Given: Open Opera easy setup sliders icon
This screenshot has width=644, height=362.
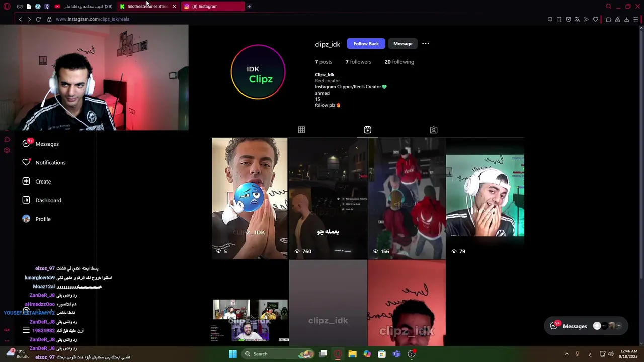Looking at the screenshot, I should [x=636, y=19].
